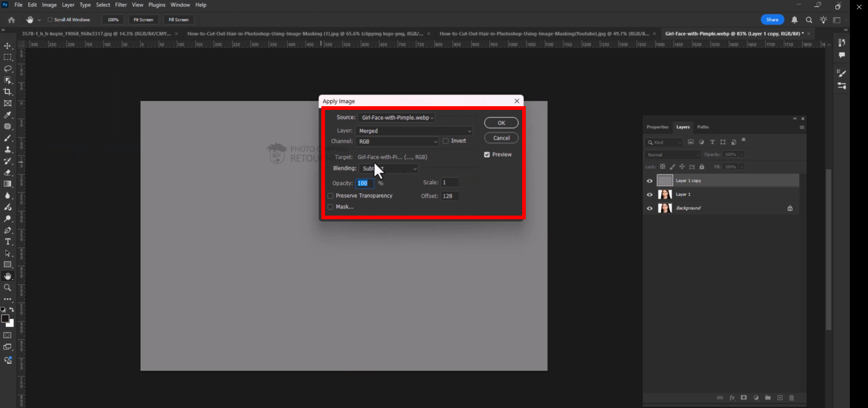The image size is (868, 408).
Task: Hide the Background layer eye
Action: tap(650, 209)
